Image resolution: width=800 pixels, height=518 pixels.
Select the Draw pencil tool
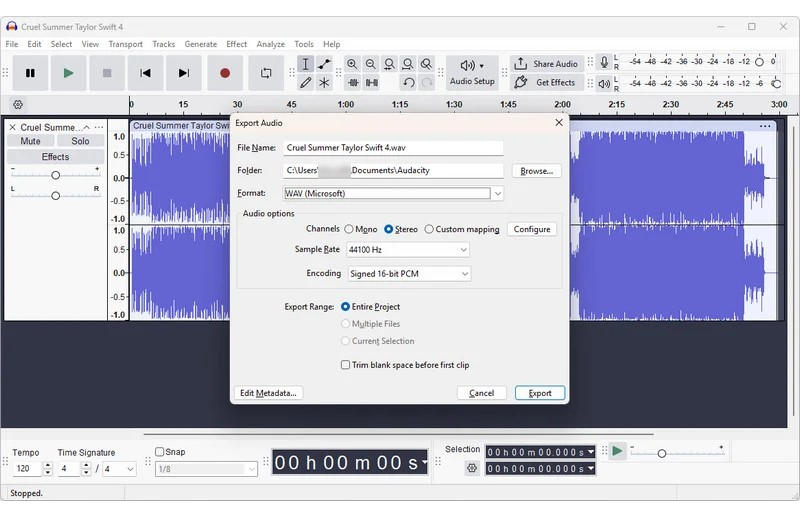(306, 83)
